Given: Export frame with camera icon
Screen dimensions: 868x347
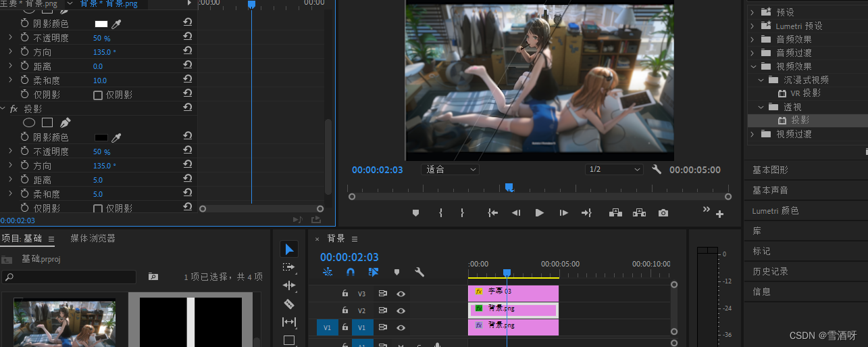Looking at the screenshot, I should click(663, 212).
